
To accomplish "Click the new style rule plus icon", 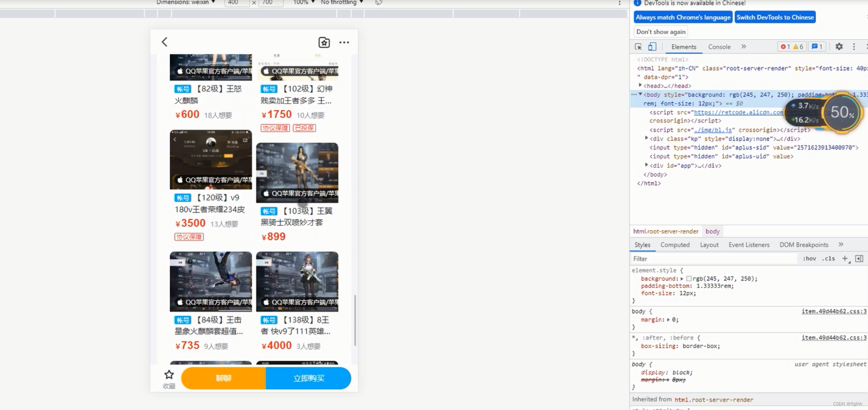I will point(845,259).
